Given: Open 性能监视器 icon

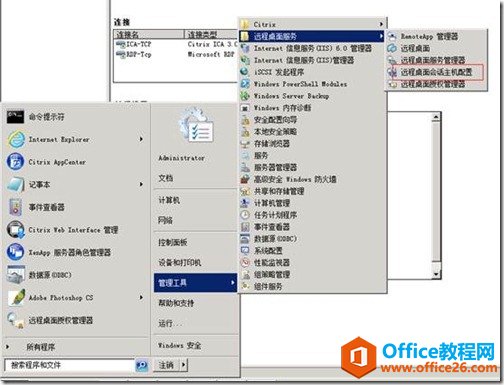Looking at the screenshot, I should pyautogui.click(x=245, y=262).
